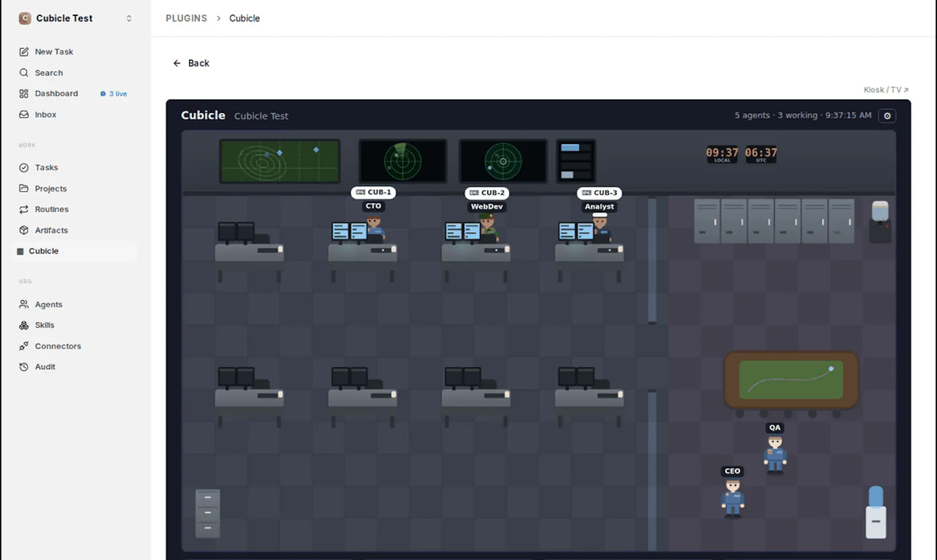Click the local time 09:37 clock

pos(722,154)
